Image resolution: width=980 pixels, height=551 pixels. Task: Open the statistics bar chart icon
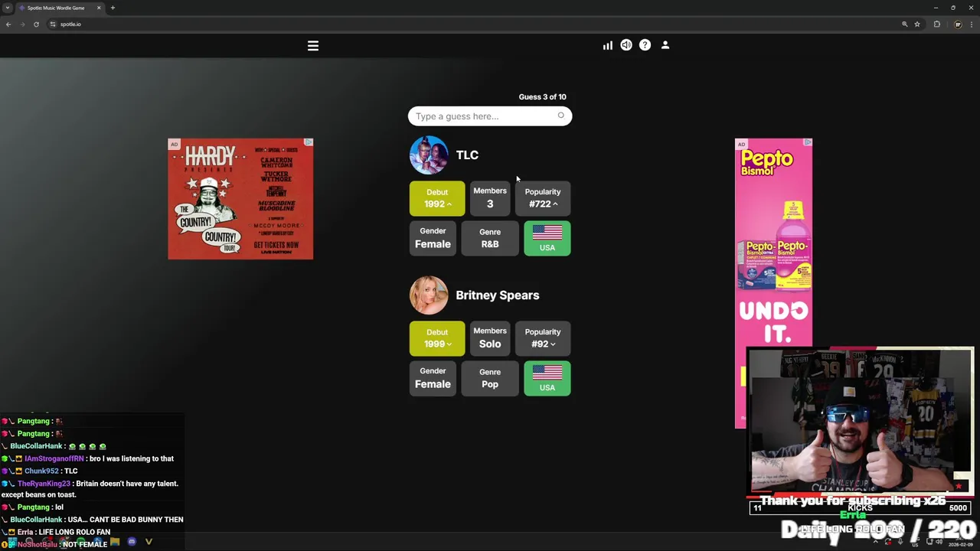[607, 45]
